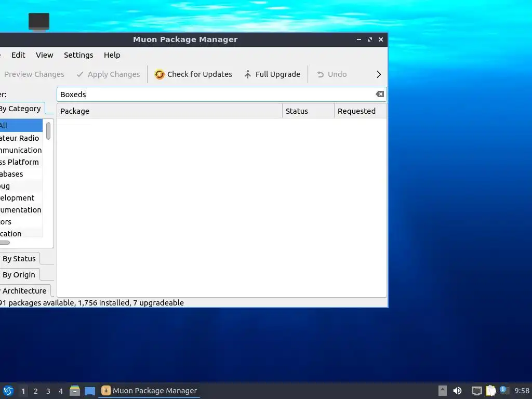Maximize the Muon Package Manager window

[x=370, y=39]
